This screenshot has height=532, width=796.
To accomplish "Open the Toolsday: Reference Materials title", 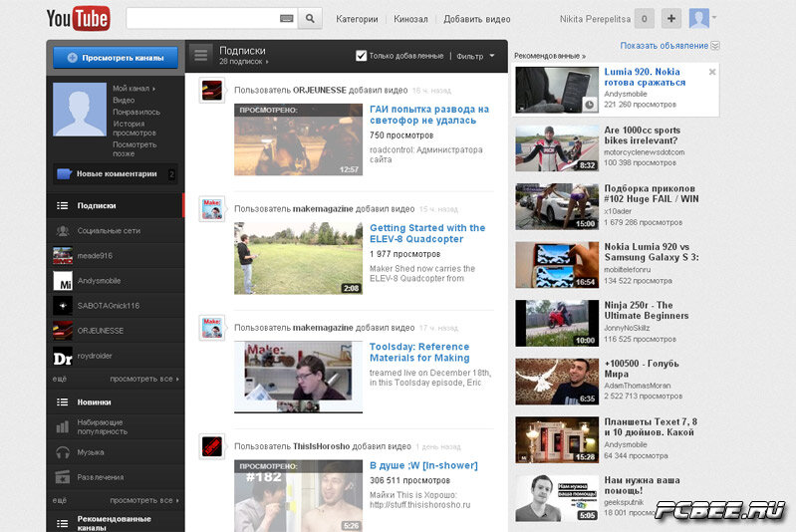I will coord(419,353).
